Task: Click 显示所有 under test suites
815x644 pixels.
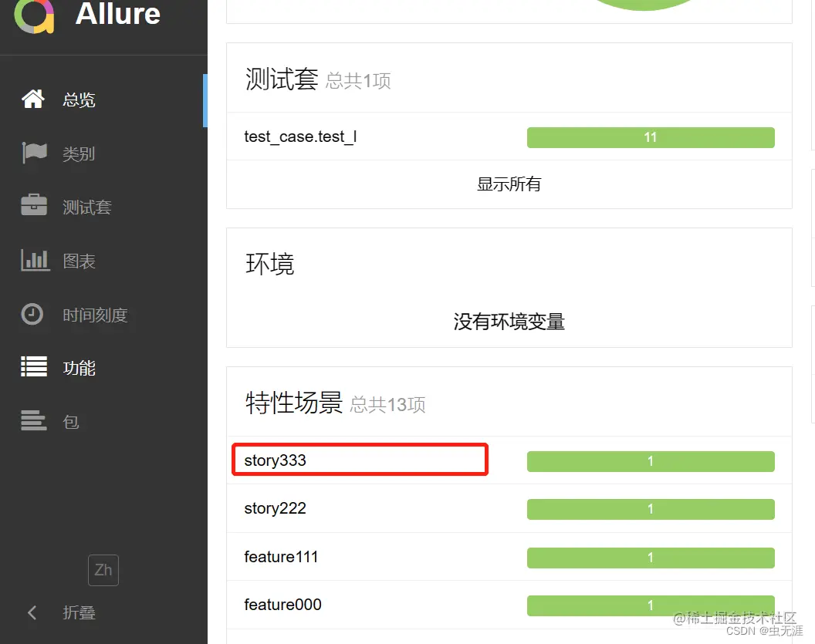Action: click(509, 184)
